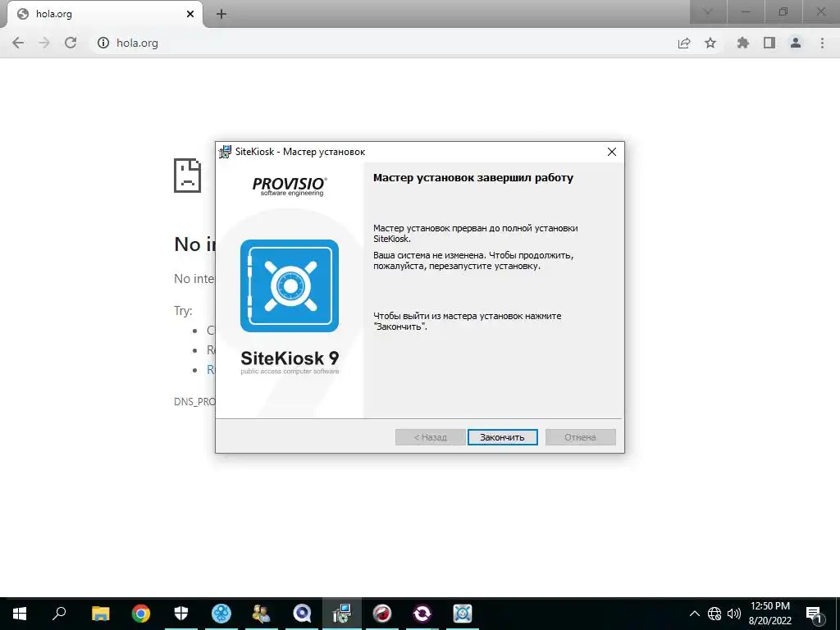Open Chrome Extensions puzzle icon
Screen dimensions: 840x630
(742, 43)
